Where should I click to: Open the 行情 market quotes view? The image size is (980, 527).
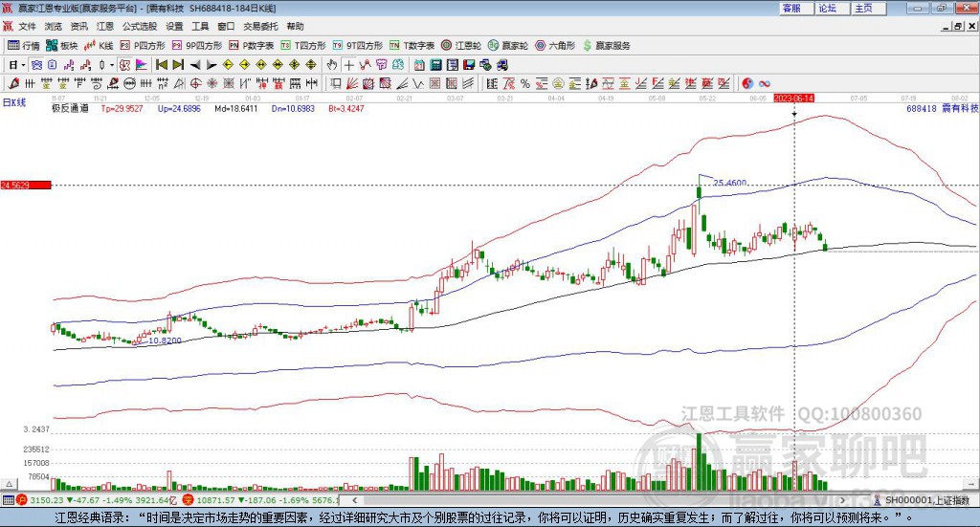click(x=23, y=46)
